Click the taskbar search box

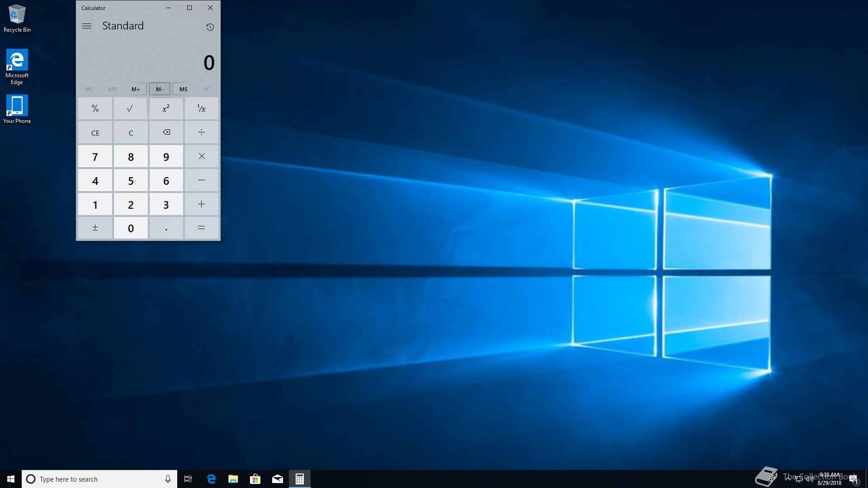click(x=95, y=479)
